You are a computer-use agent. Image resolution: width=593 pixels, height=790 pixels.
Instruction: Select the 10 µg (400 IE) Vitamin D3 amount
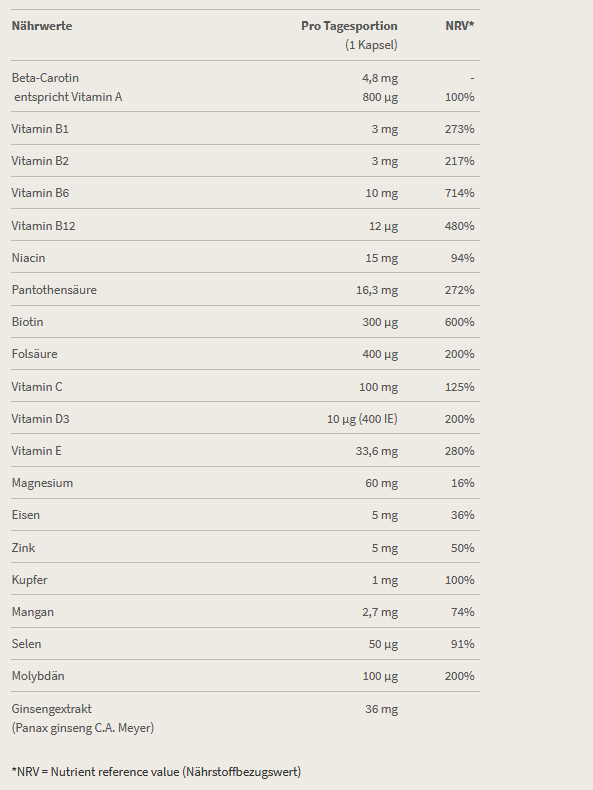point(362,419)
